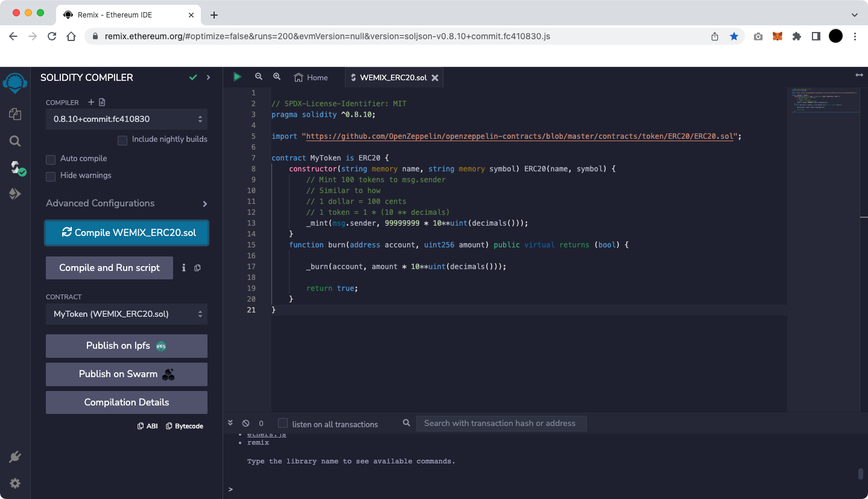This screenshot has height=499, width=868.
Task: Zoom in the editor font
Action: [277, 77]
